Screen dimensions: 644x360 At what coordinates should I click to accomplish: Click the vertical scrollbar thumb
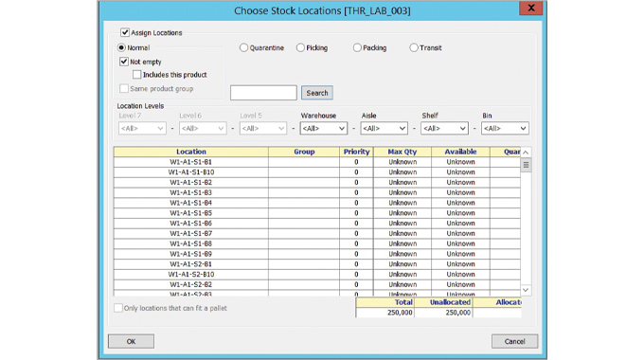[x=526, y=165]
